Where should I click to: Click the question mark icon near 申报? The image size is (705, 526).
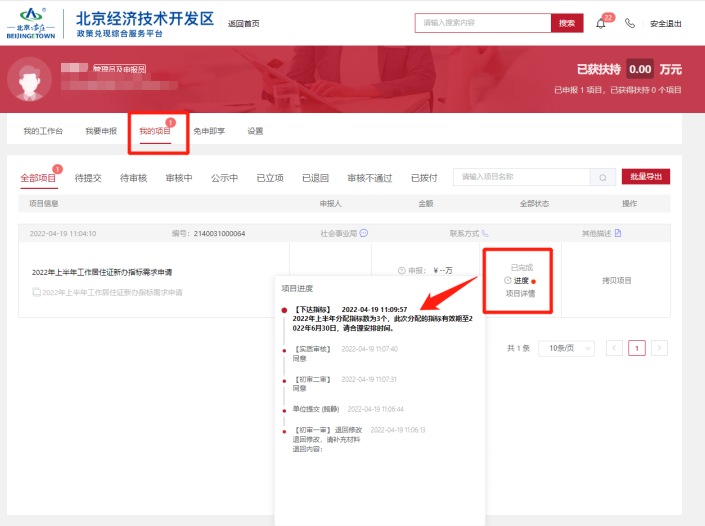click(402, 271)
